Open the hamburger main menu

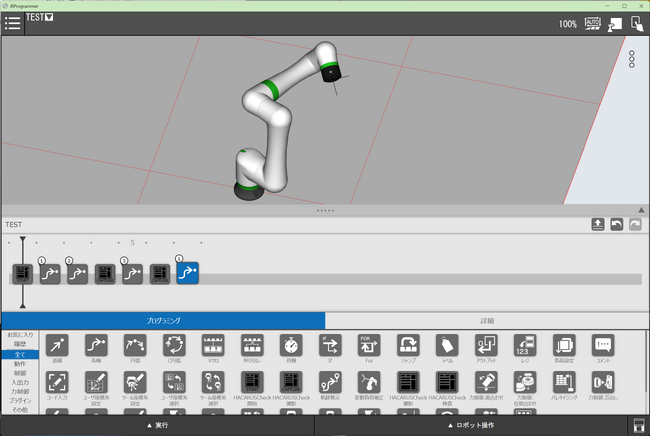12,23
